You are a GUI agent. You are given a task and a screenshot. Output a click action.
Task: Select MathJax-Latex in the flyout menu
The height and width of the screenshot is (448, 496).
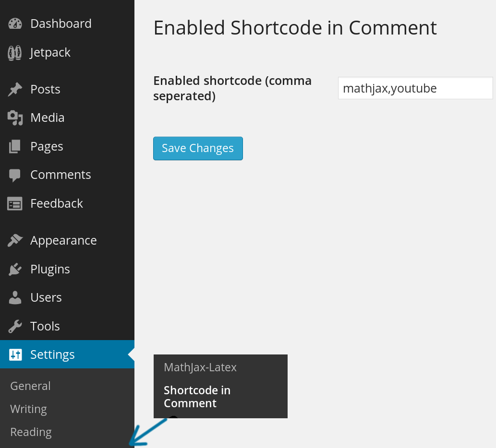(200, 367)
